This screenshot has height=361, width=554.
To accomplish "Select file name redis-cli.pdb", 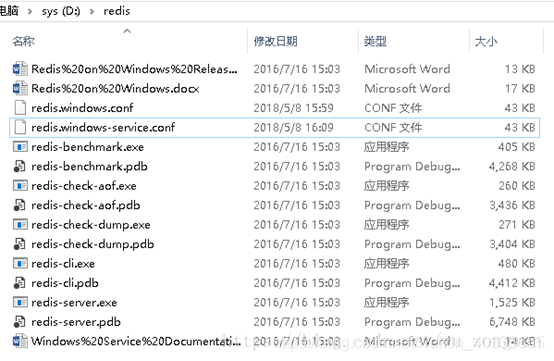I will pos(65,283).
